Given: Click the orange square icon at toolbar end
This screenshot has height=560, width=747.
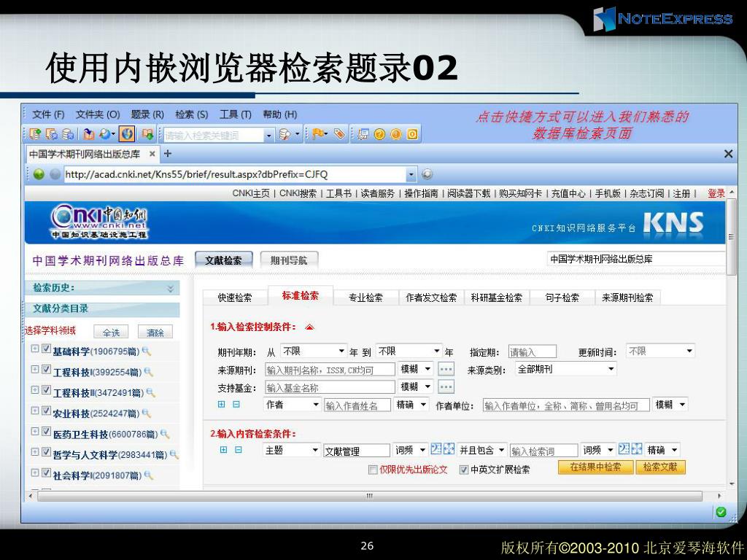Looking at the screenshot, I should tap(412, 134).
